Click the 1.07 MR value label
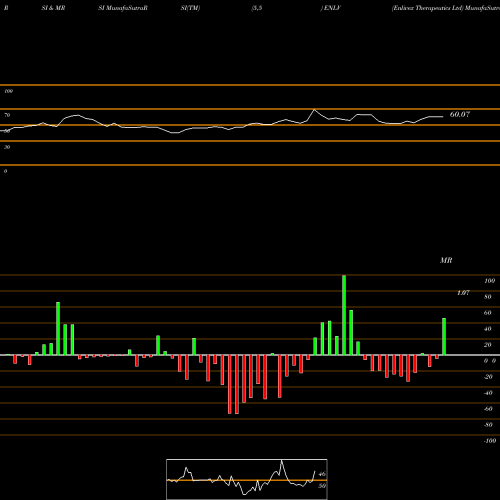Viewport: 500px width, 500px height. click(x=463, y=293)
